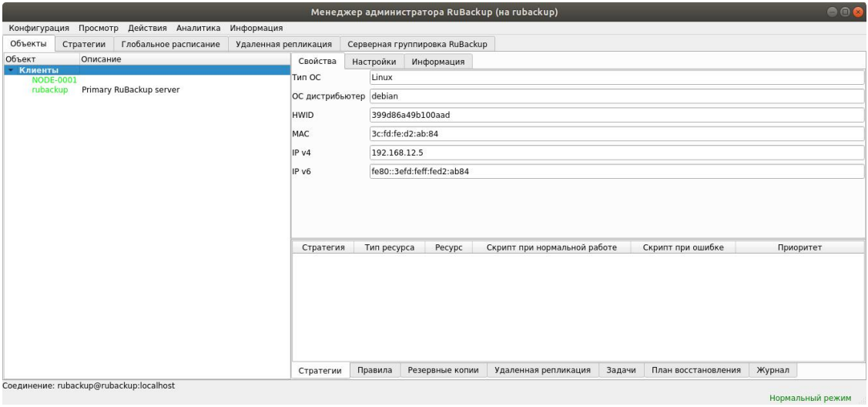Click the Соединение status bar text
The width and height of the screenshot is (868, 407).
click(x=89, y=385)
